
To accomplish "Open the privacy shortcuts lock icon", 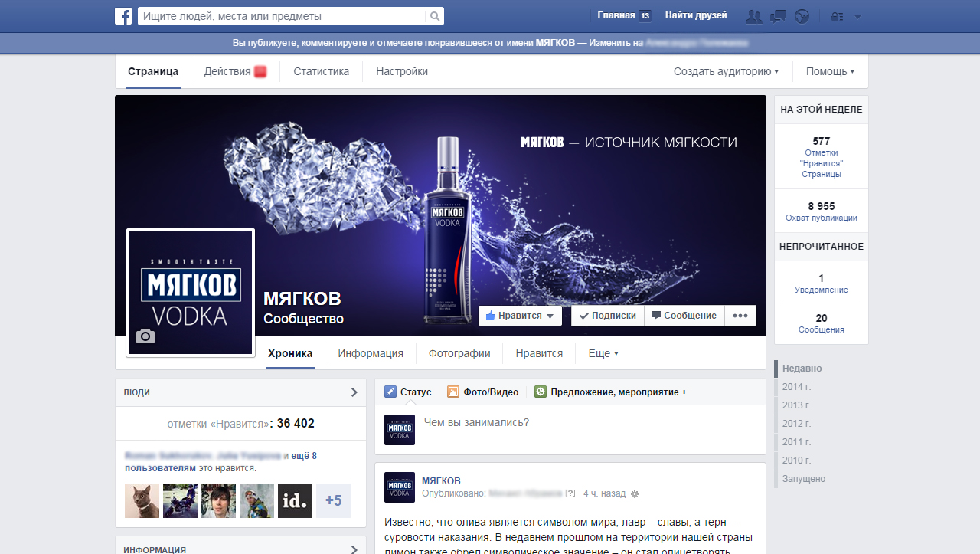I will 837,17.
